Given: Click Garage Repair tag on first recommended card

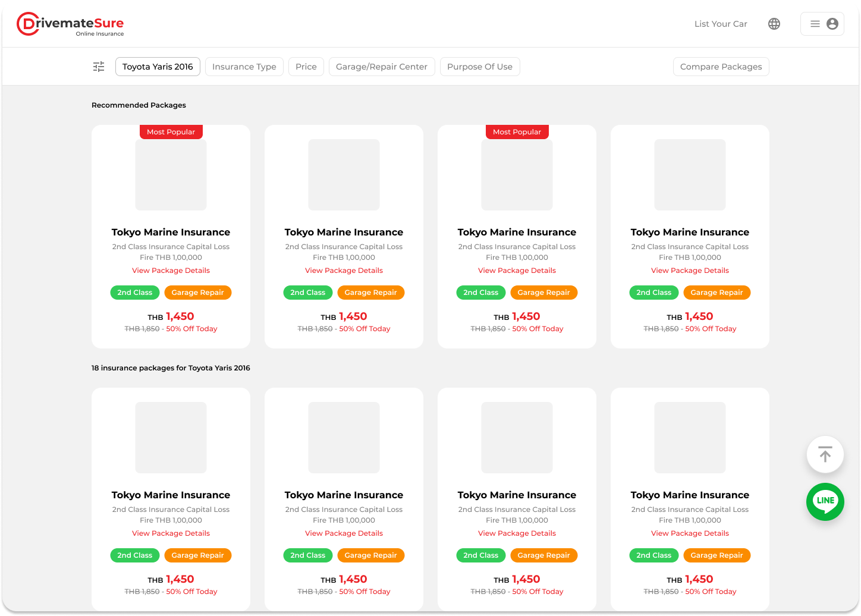Looking at the screenshot, I should coord(198,293).
